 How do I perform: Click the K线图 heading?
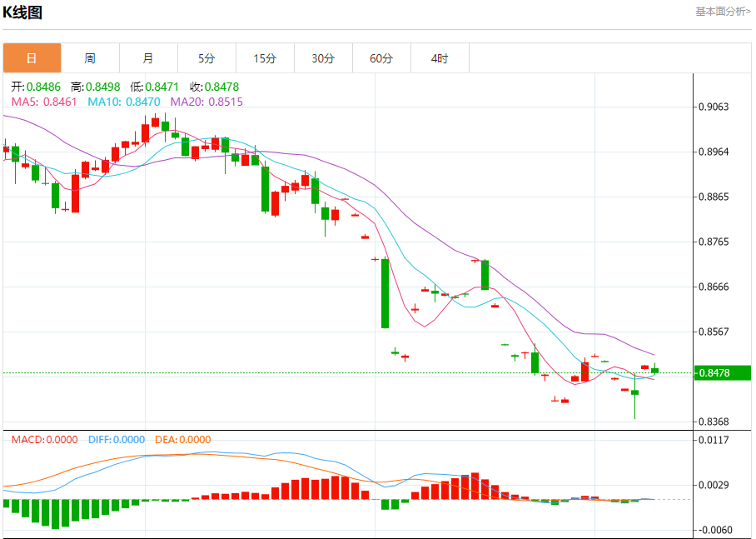point(22,12)
